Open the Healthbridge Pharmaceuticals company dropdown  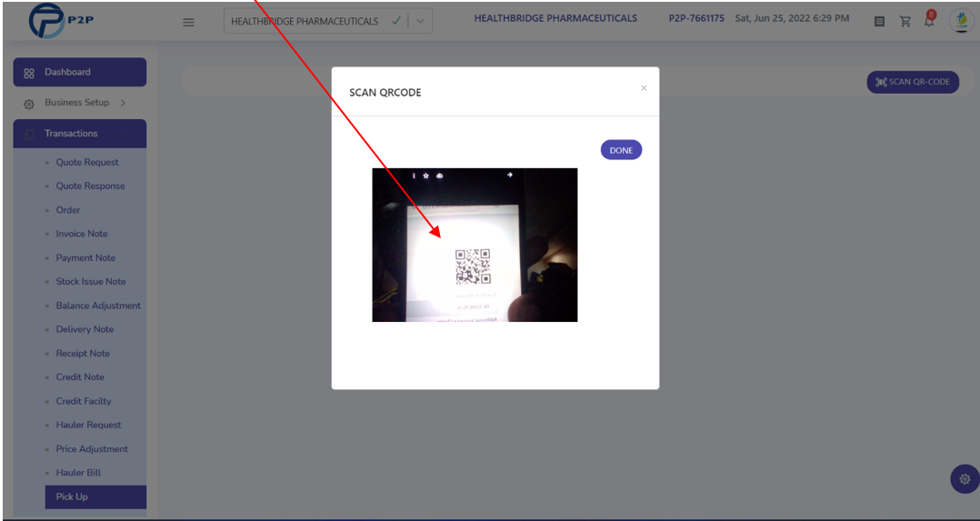coord(328,21)
